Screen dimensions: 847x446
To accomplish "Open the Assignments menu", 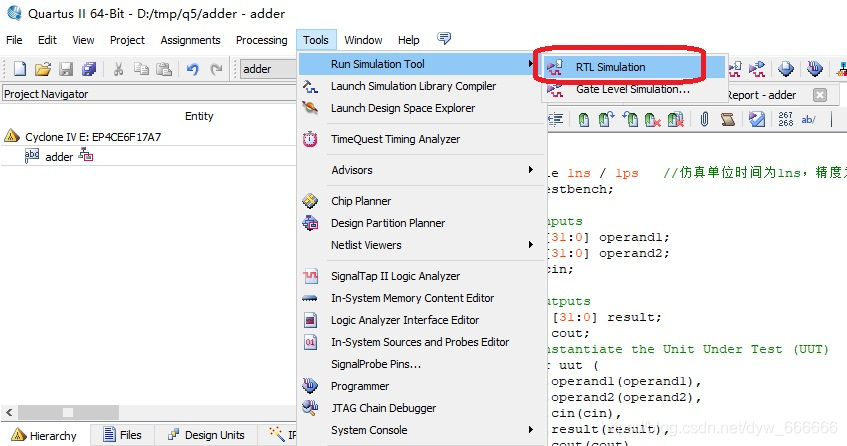I will click(x=190, y=40).
